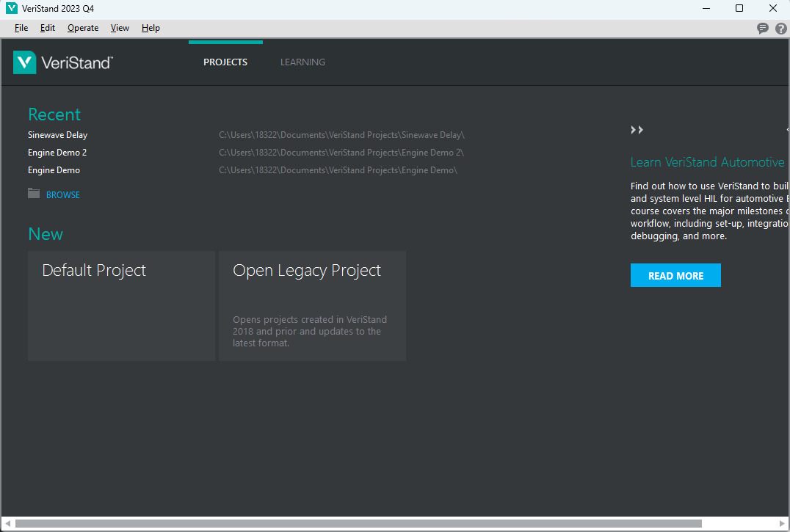Switch to the PROJECTS tab
This screenshot has width=790, height=532.
[225, 62]
